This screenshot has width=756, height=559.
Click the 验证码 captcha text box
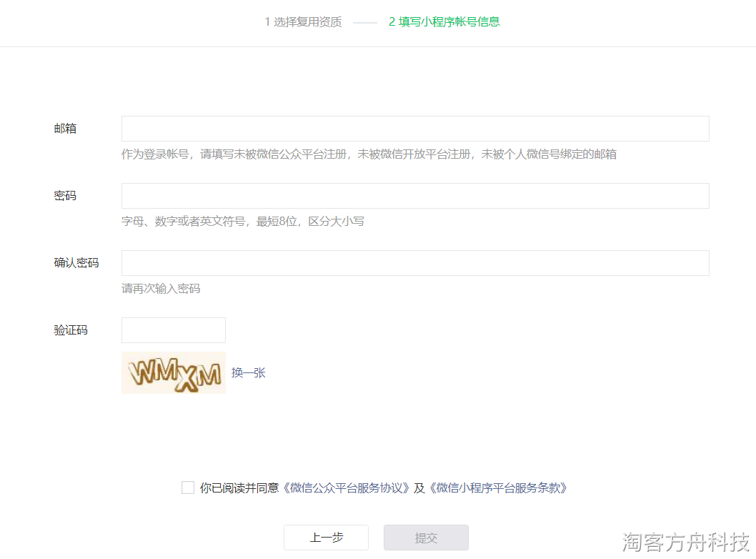tap(174, 330)
